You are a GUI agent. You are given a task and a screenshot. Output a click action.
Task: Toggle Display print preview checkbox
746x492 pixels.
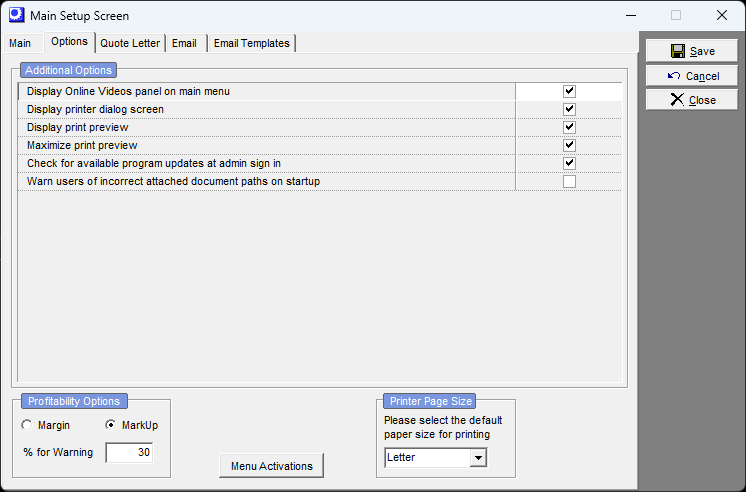click(x=569, y=127)
